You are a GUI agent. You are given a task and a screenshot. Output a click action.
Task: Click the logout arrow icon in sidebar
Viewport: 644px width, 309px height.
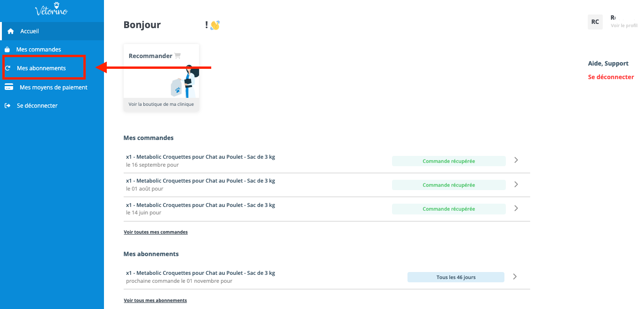[7, 106]
